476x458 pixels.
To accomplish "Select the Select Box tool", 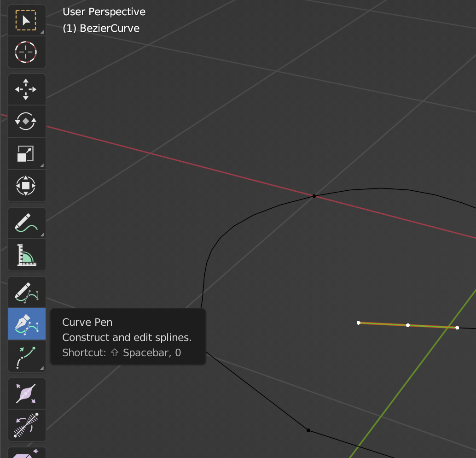I will tap(27, 20).
